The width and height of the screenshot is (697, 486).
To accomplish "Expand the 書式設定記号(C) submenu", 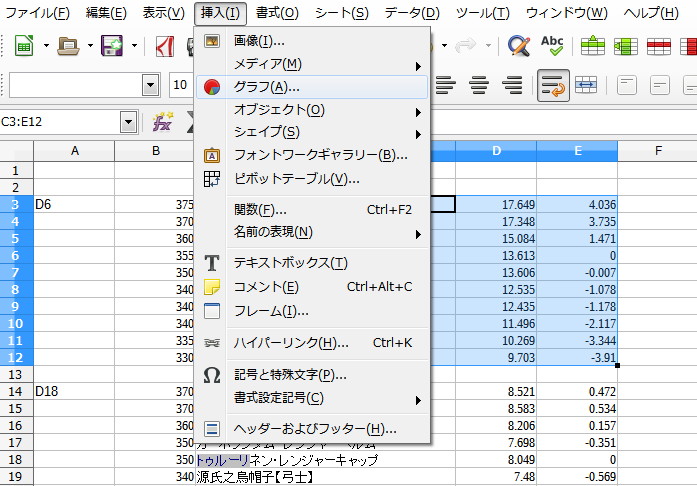I will [x=312, y=398].
